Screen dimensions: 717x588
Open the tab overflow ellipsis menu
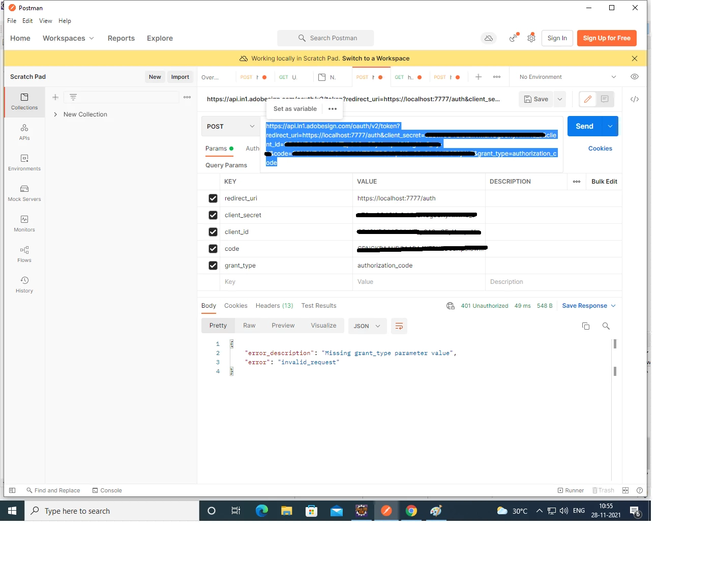(497, 77)
